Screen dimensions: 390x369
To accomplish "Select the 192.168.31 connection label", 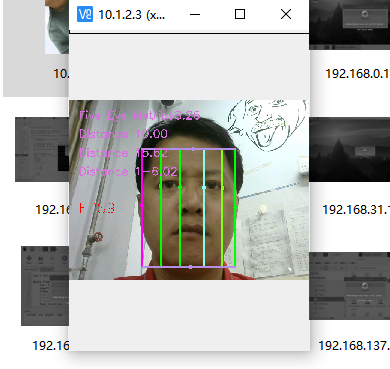I will (x=356, y=210).
